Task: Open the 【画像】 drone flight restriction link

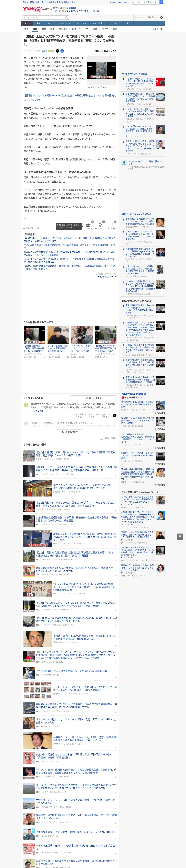Action: [x=70, y=98]
